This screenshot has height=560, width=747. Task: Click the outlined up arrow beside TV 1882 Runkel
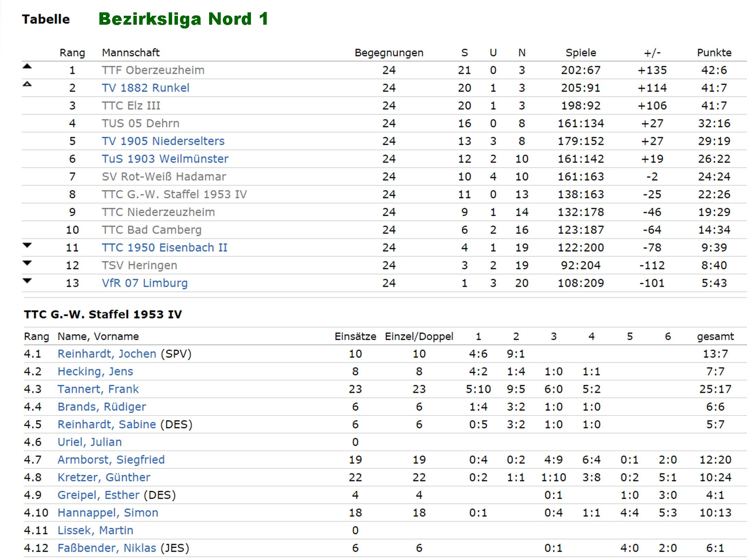27,84
